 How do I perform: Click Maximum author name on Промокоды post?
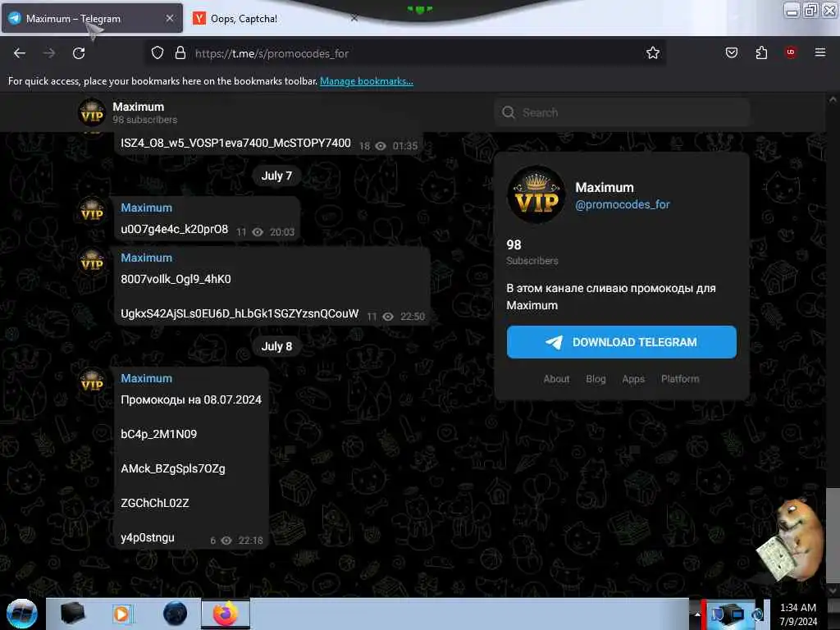[x=146, y=378]
